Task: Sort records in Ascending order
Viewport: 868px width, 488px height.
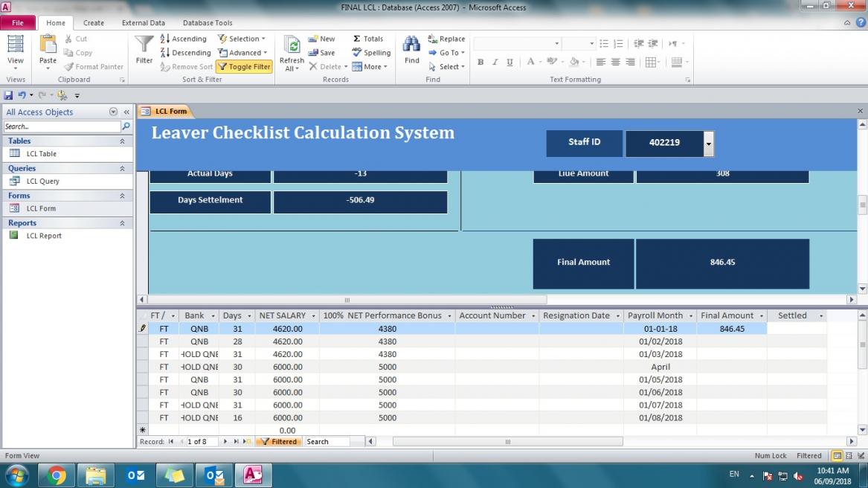Action: (x=184, y=39)
